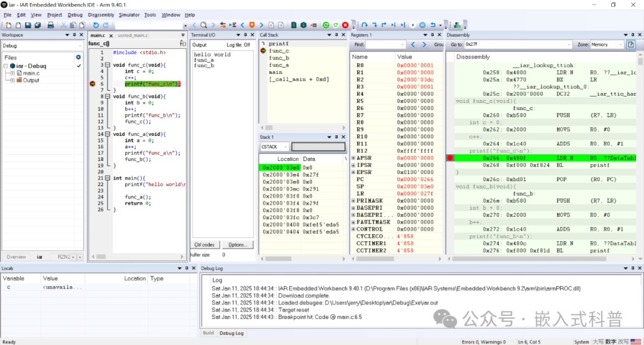Step Into the function call
The height and width of the screenshot is (345, 644).
click(x=374, y=25)
